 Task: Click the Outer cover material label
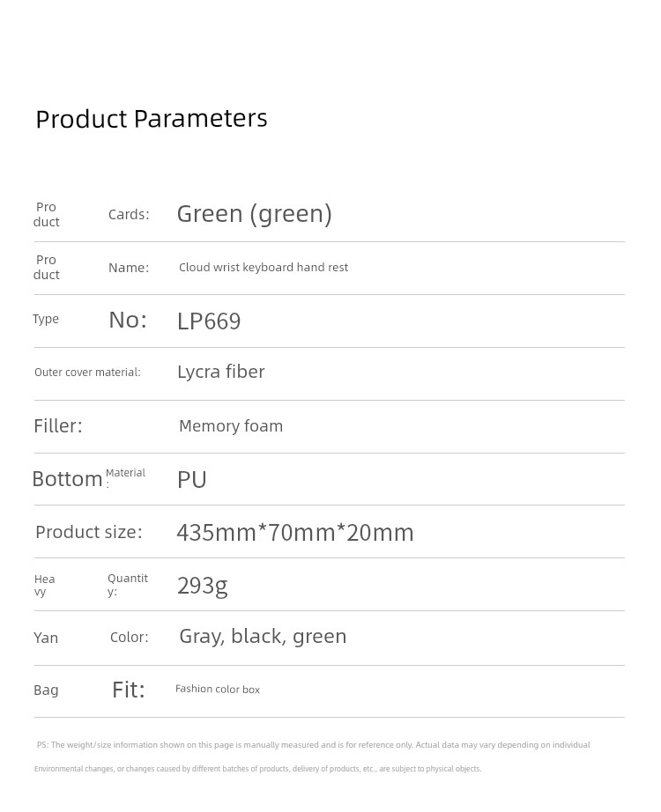coord(87,372)
